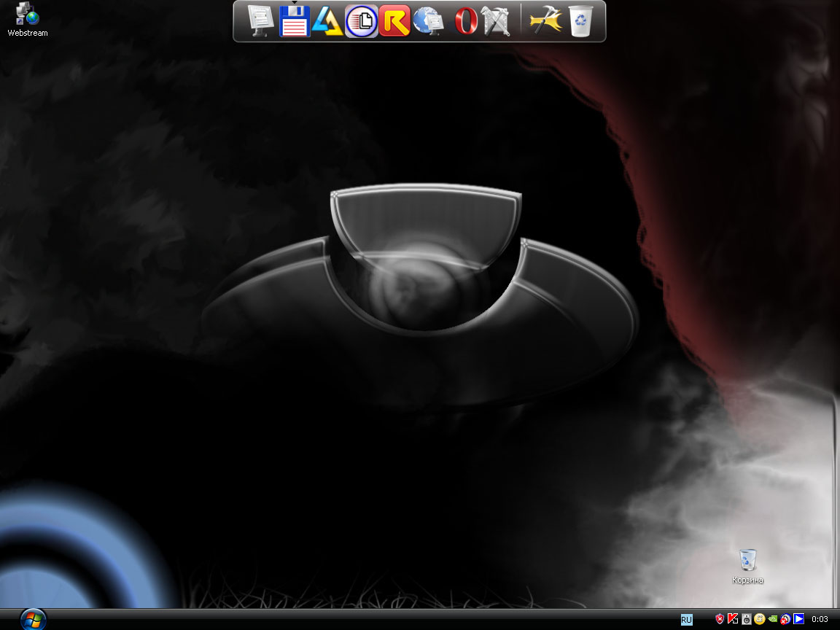
Task: Open the monitor/desktop icon in the dock
Action: (260, 21)
